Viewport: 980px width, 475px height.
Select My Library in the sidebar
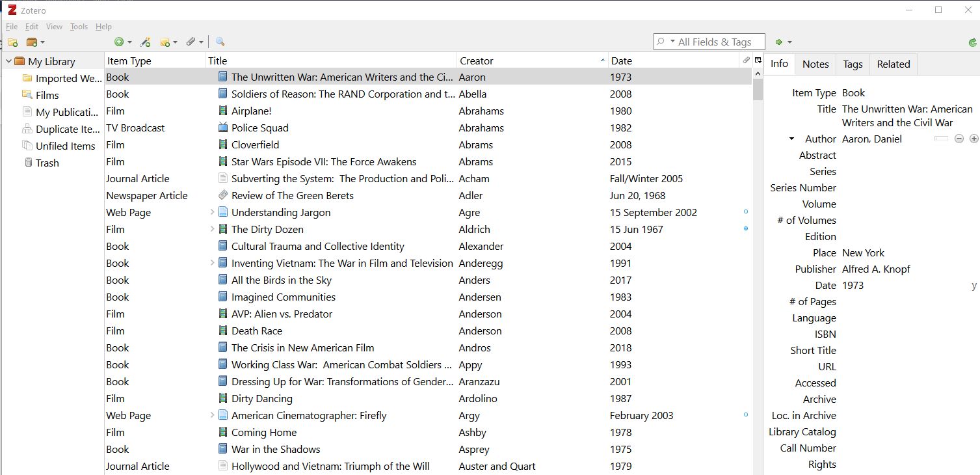point(45,61)
